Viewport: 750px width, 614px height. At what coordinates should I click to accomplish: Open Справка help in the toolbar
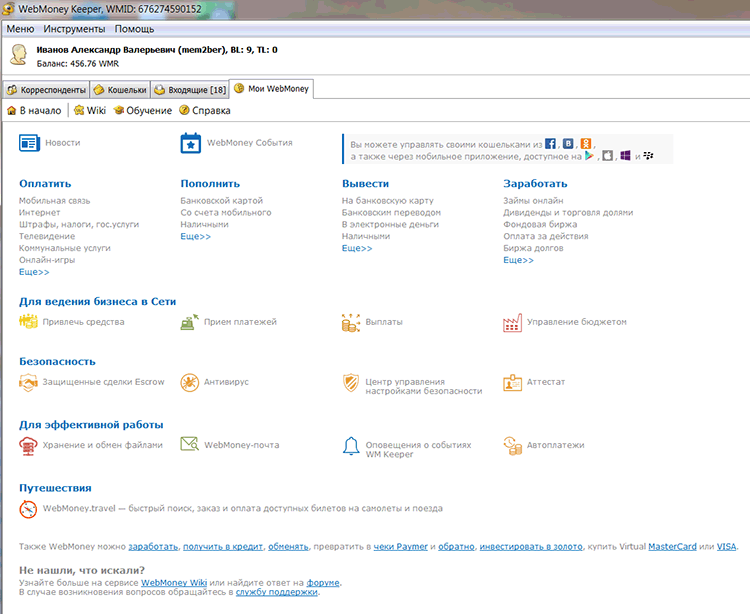click(x=205, y=110)
